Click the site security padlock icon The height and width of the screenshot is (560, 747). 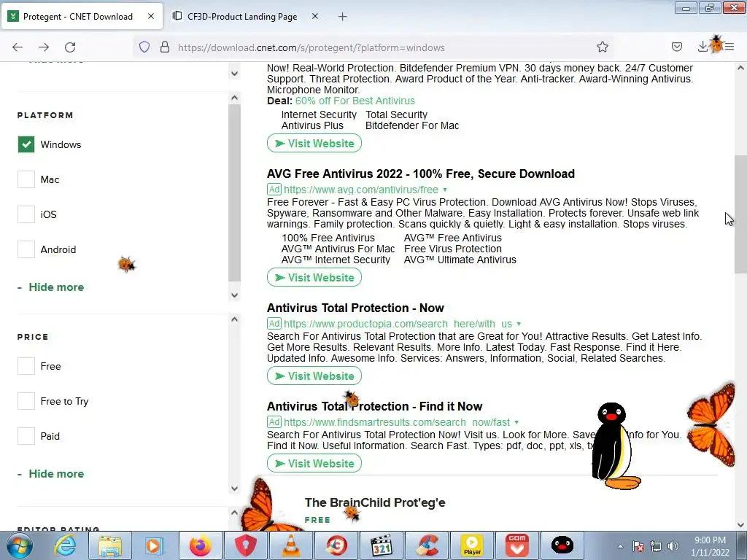[x=165, y=47]
